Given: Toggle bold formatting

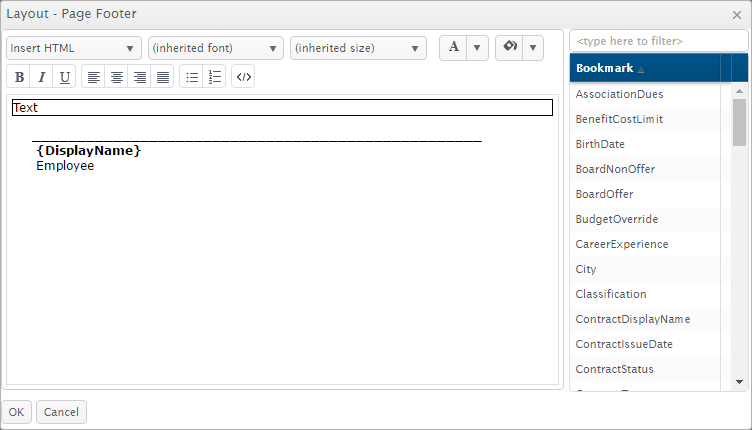Looking at the screenshot, I should point(19,77).
